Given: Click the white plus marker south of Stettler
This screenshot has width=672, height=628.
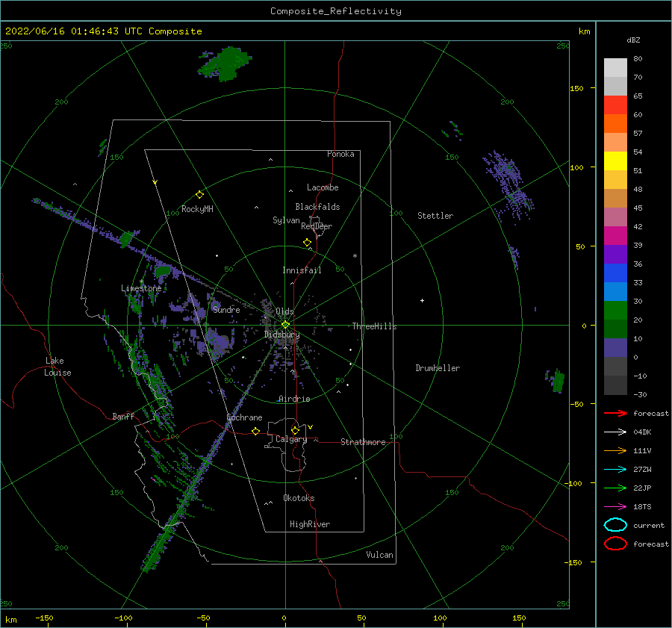Looking at the screenshot, I should (x=422, y=300).
